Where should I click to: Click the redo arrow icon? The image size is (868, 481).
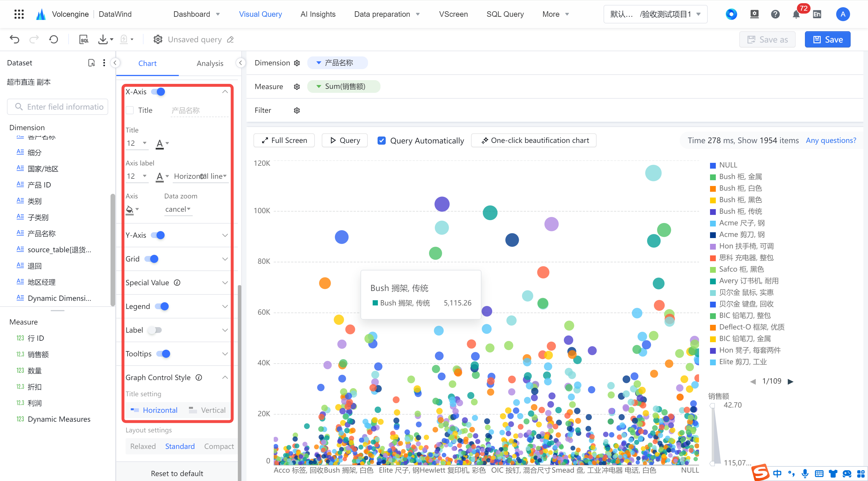click(x=34, y=39)
